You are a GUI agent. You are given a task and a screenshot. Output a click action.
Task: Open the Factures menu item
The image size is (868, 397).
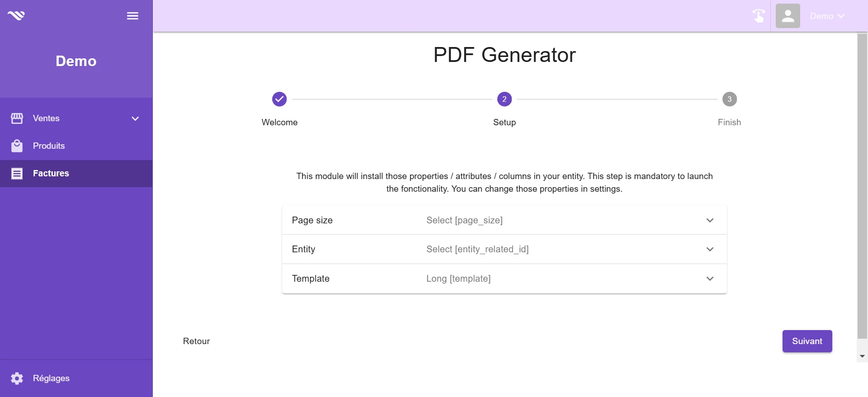(76, 174)
